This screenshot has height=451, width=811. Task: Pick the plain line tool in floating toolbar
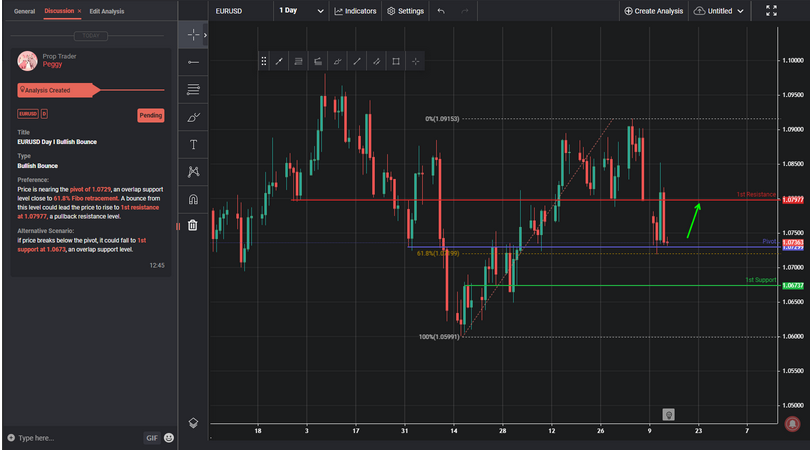click(x=357, y=62)
